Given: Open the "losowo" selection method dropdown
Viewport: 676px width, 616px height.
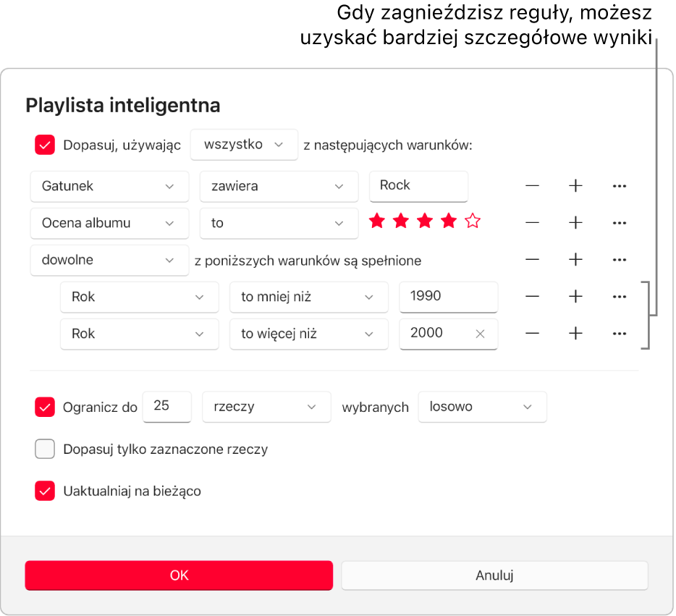Looking at the screenshot, I should coord(482,407).
